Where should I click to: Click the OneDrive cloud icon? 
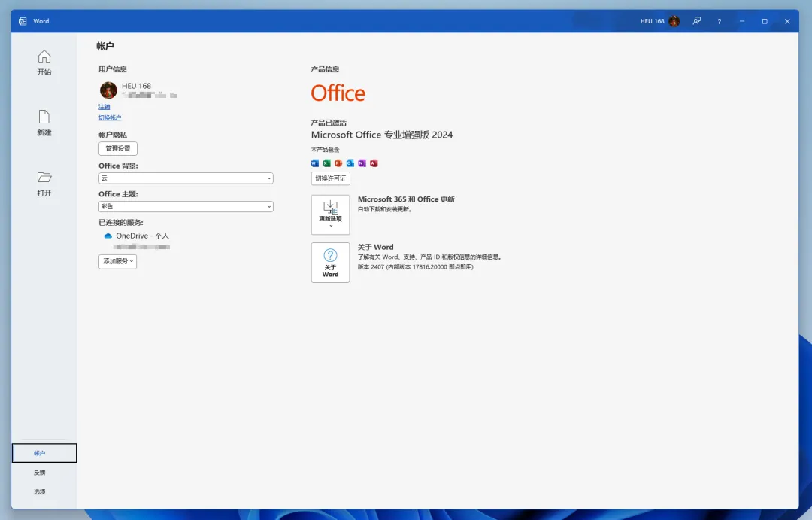coord(108,236)
